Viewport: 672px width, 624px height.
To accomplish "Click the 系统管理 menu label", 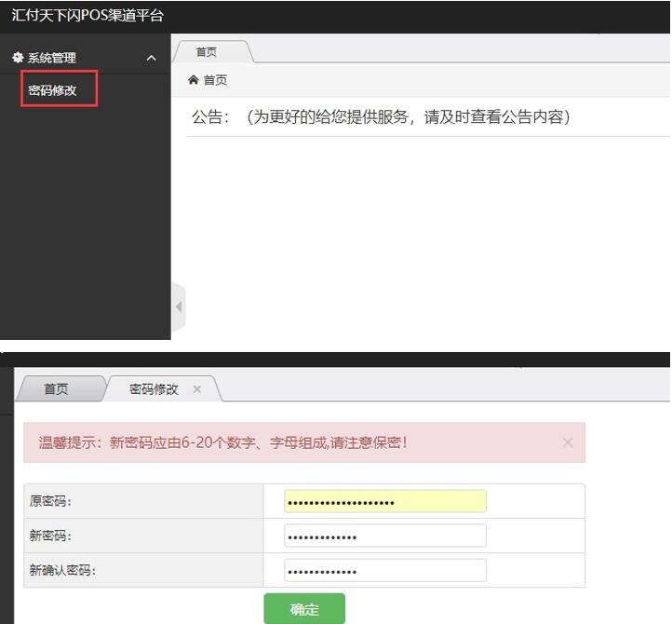I will (x=52, y=58).
